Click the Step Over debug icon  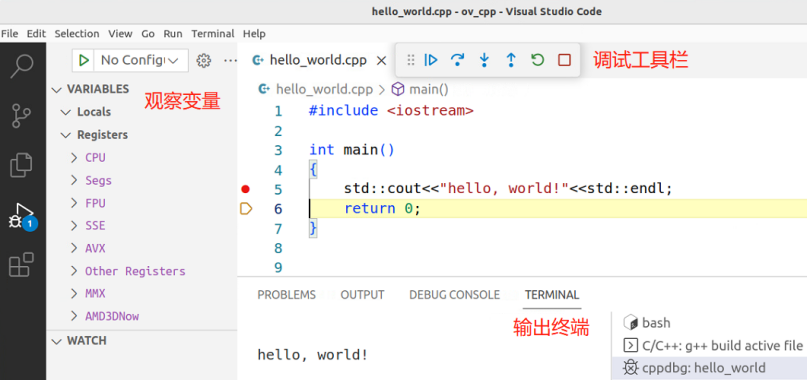coord(457,60)
